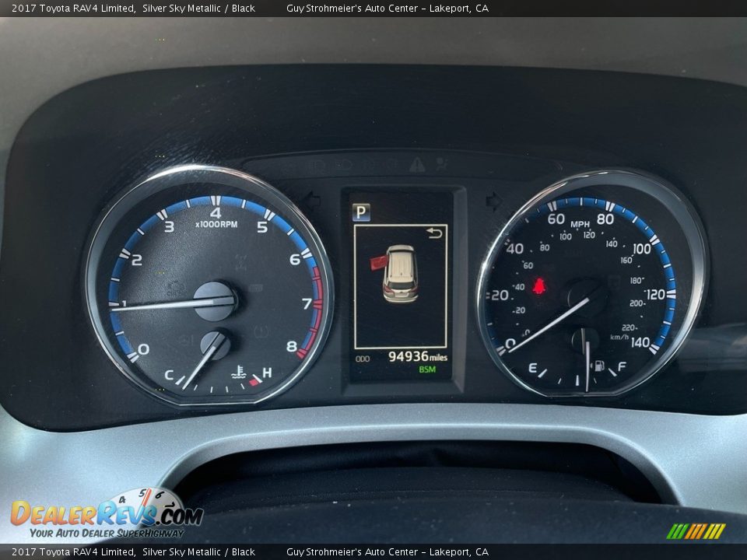Click the return arrow in center display
The image size is (747, 560).
[x=434, y=233]
